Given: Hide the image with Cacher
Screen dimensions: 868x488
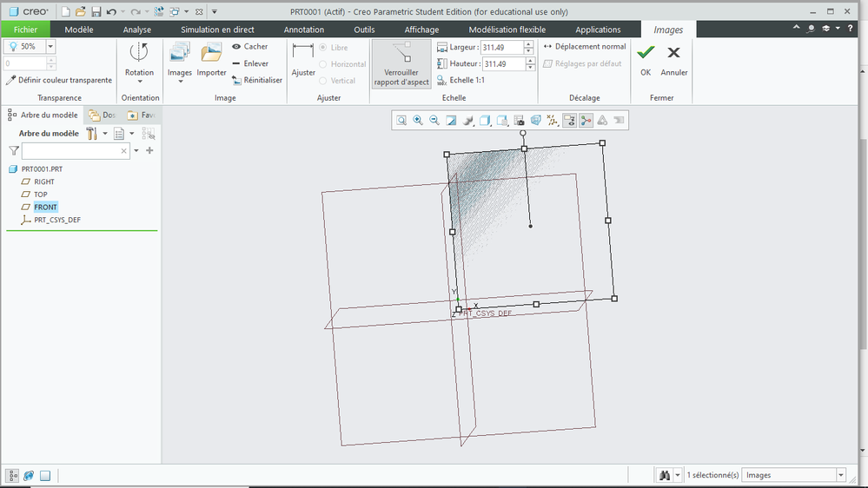Looking at the screenshot, I should (250, 47).
